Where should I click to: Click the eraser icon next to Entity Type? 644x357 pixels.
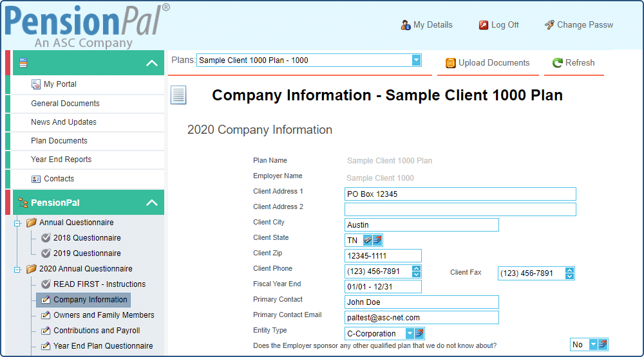click(420, 333)
